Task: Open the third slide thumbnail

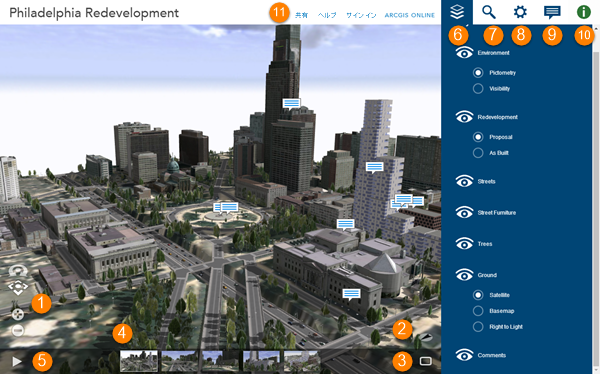Action: 220,361
